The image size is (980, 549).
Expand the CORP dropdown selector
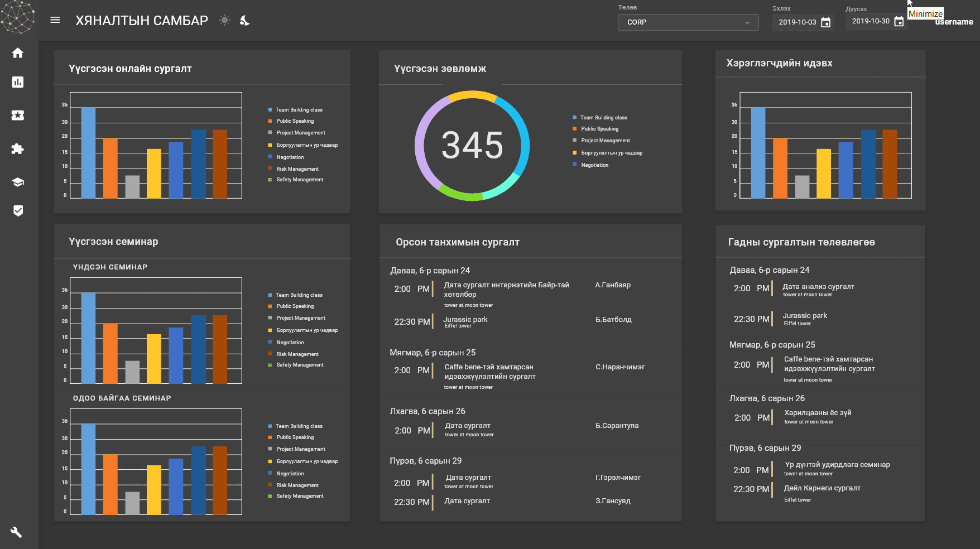(688, 22)
